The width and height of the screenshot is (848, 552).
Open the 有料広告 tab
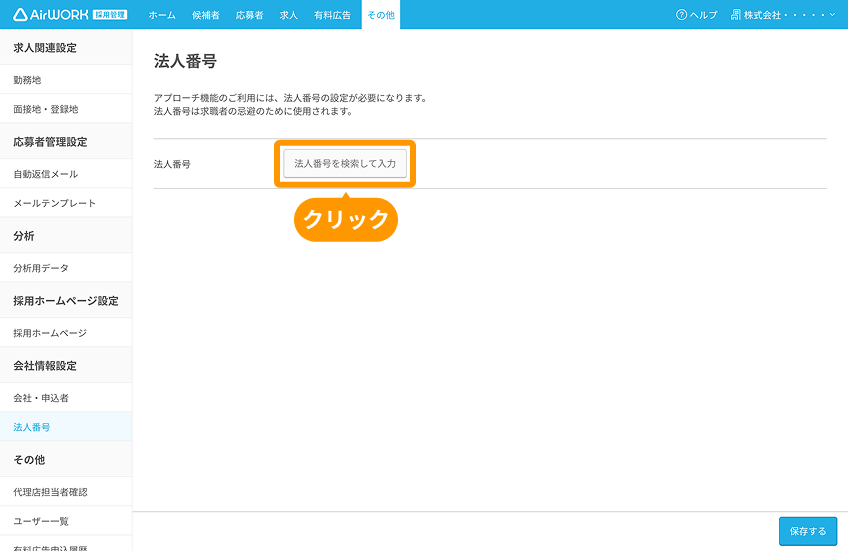[332, 15]
